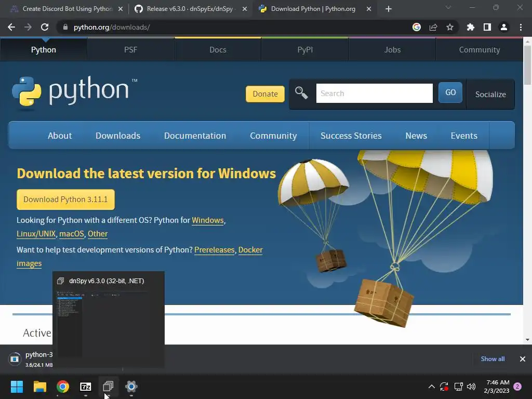Select the dnSpy v6.3.0 window thumbnail

point(109,320)
